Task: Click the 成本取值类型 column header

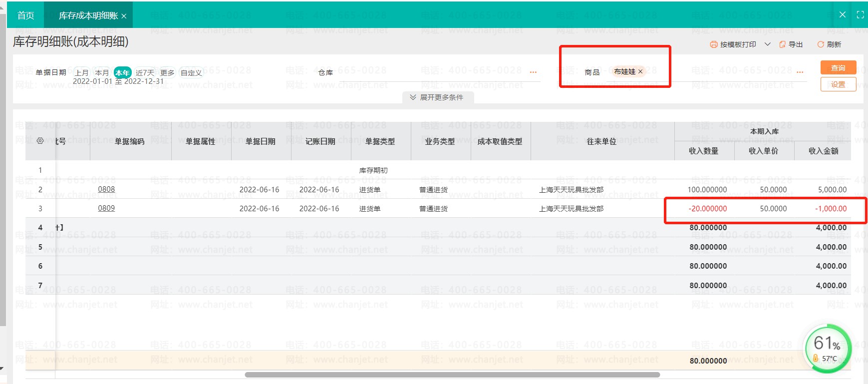Action: click(500, 141)
